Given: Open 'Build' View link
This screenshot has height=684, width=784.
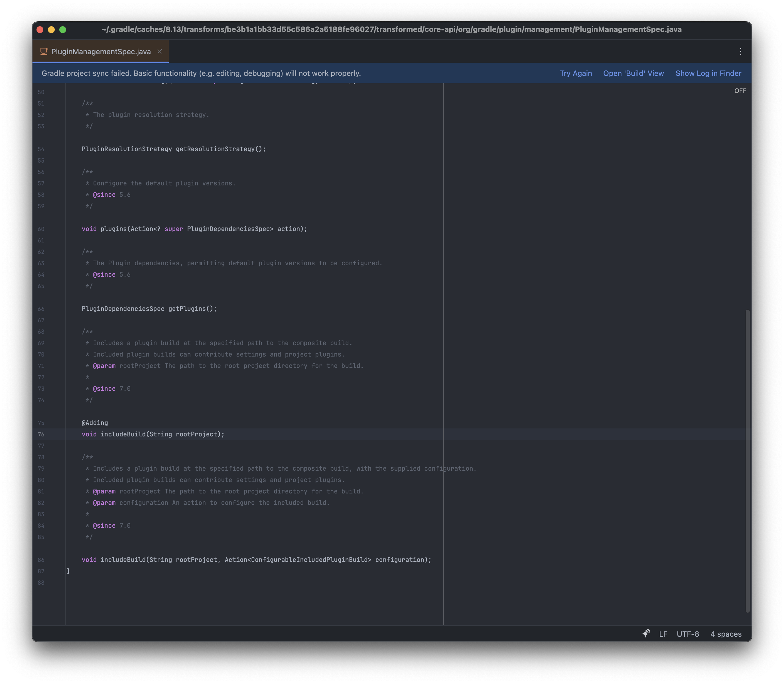Looking at the screenshot, I should coord(633,73).
